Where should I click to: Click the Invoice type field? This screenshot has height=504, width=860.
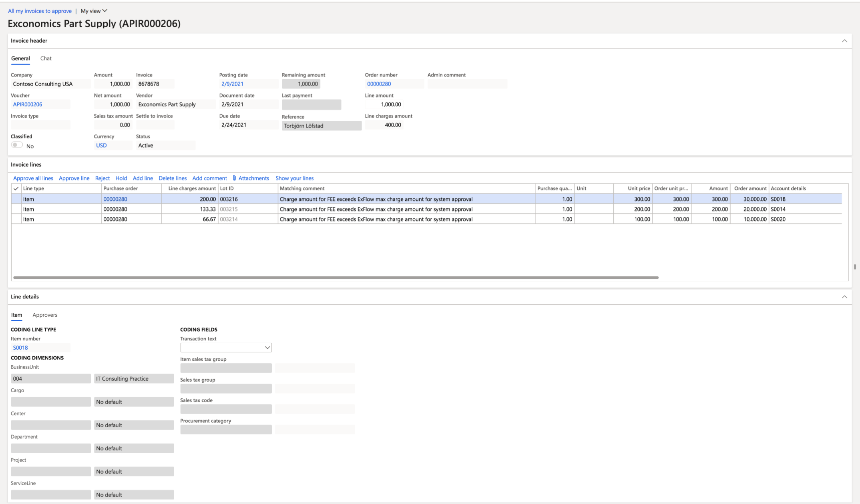tap(40, 125)
